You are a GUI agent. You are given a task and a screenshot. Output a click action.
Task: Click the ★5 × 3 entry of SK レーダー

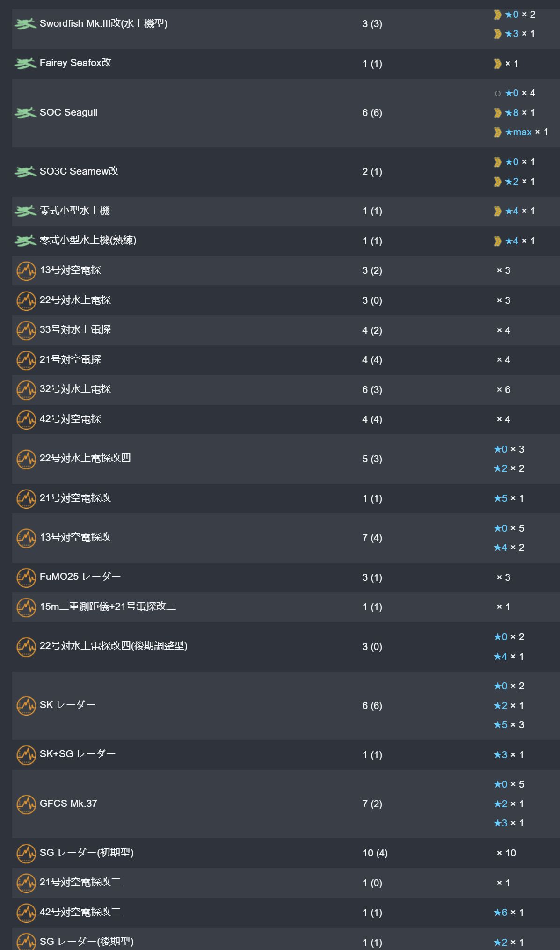pos(509,725)
